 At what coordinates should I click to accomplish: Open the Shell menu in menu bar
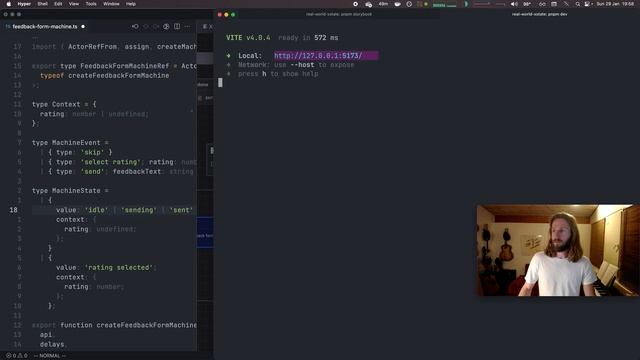(x=42, y=4)
